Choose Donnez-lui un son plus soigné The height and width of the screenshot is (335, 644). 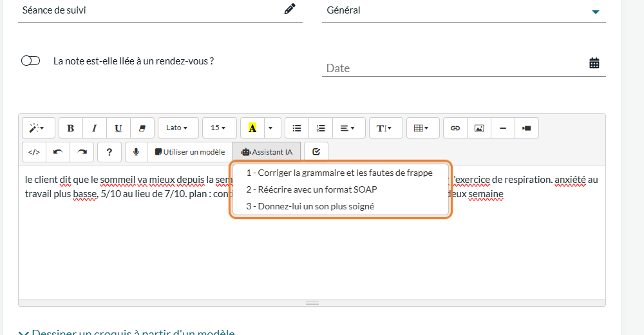[x=340, y=206]
